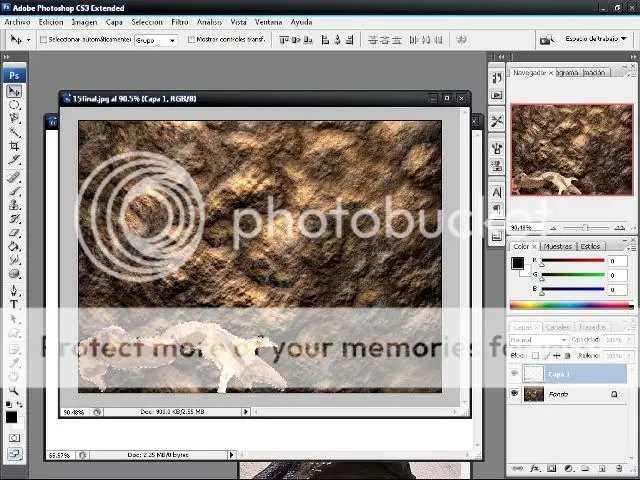Screen dimensions: 640x480
Task: Switch to the Muestras tab
Action: pyautogui.click(x=558, y=247)
